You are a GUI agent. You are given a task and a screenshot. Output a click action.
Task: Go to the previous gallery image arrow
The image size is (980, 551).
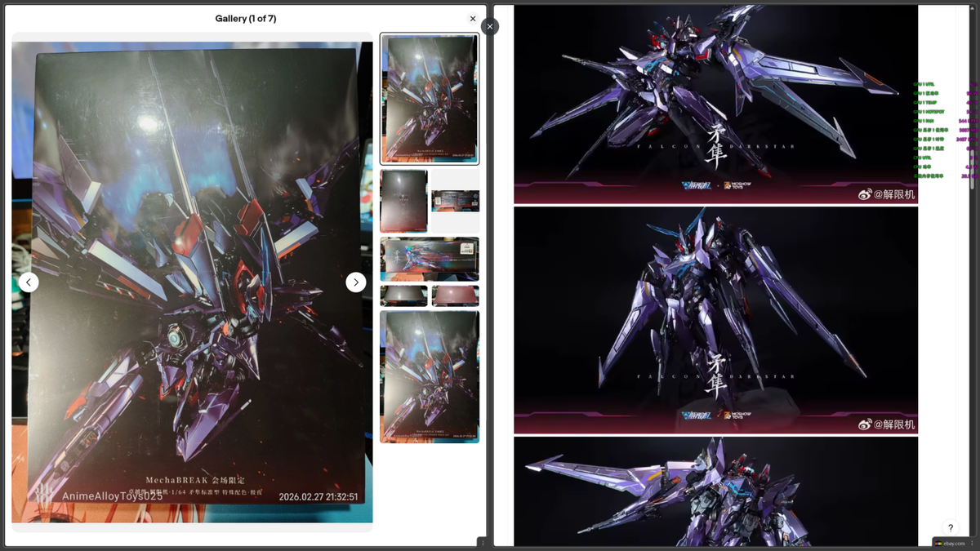point(29,282)
